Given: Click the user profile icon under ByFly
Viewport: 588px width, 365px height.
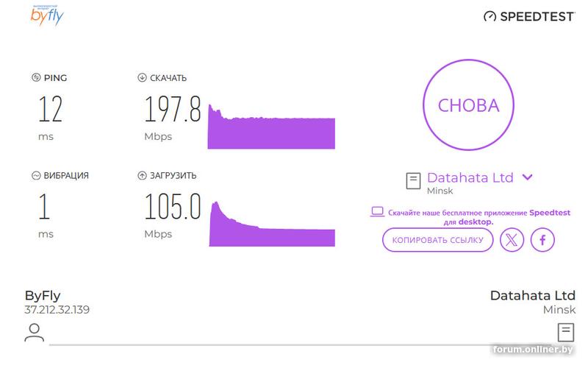Looking at the screenshot, I should click(34, 332).
